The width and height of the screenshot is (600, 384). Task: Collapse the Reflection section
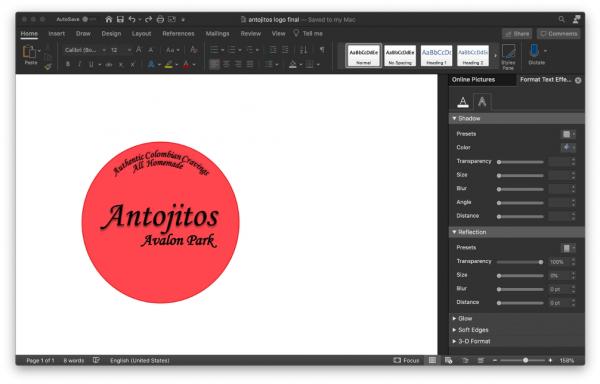pos(454,232)
